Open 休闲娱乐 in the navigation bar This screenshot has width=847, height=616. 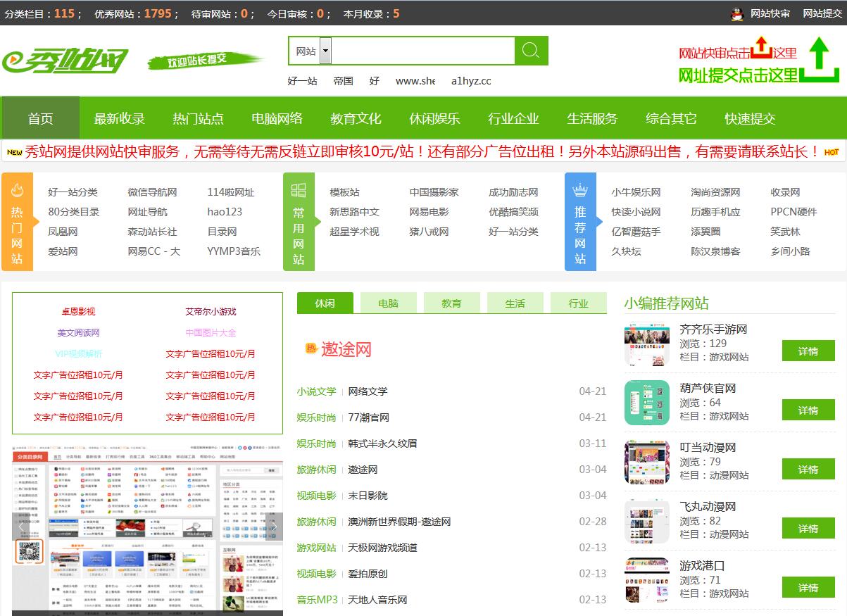pos(434,118)
